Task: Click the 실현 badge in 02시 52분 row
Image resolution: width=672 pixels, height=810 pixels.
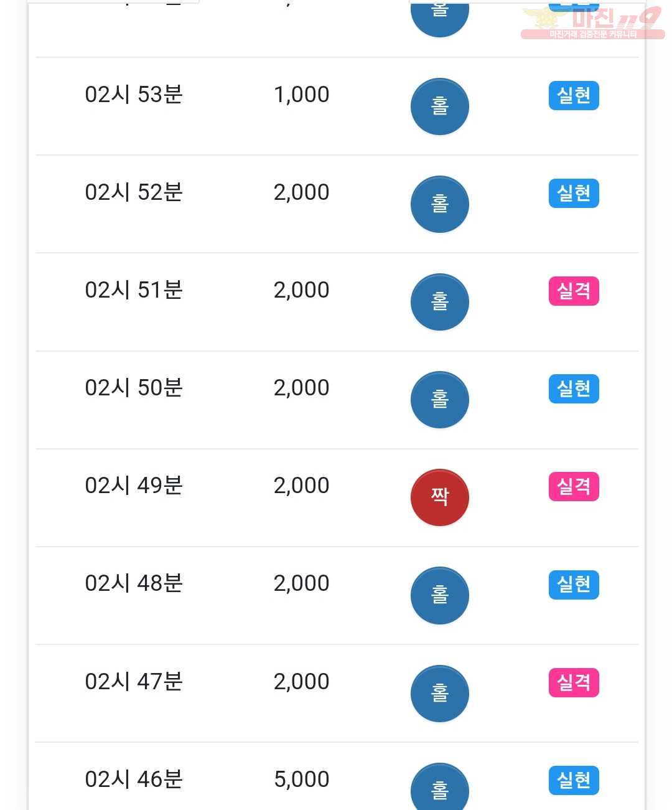Action: pos(574,193)
